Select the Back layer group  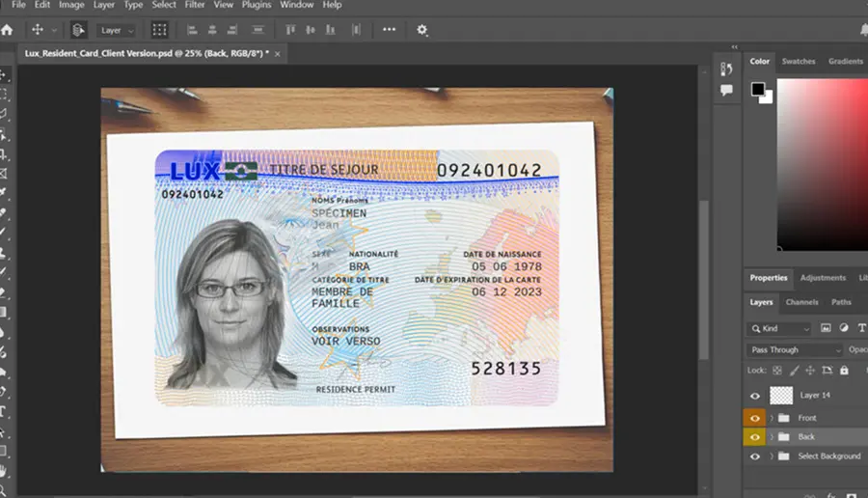pyautogui.click(x=805, y=437)
